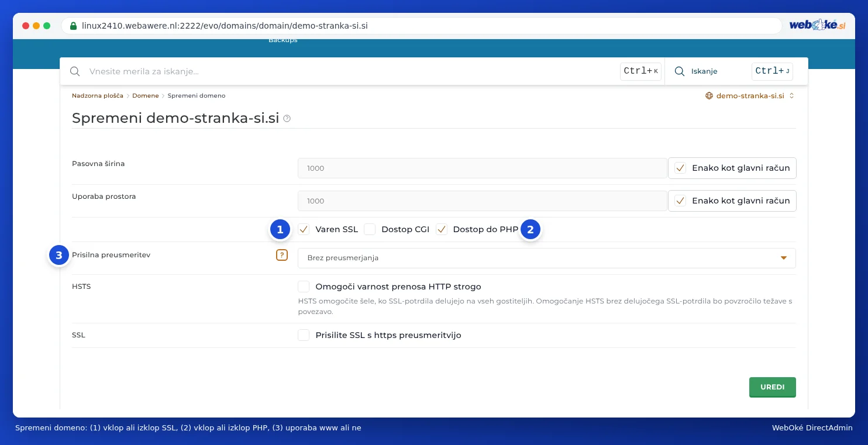The image size is (868, 445).
Task: Uncheck the Varen SSL checkbox
Action: 304,229
